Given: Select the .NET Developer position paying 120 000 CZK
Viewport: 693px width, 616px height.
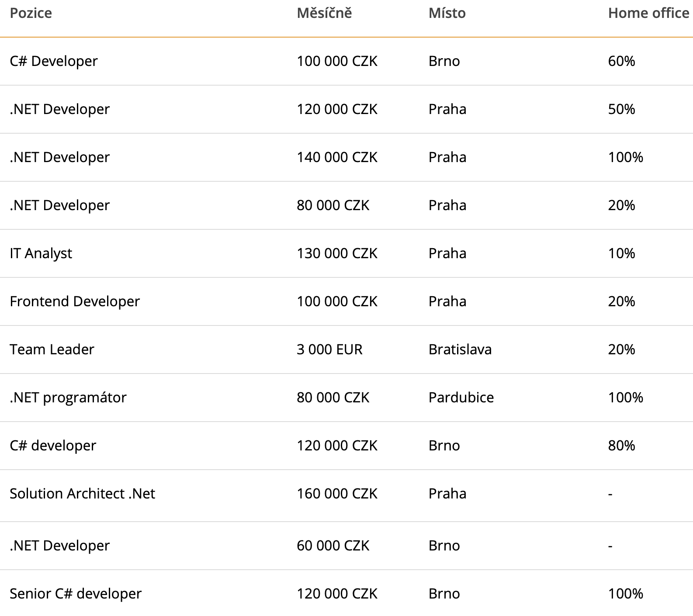Looking at the screenshot, I should (x=59, y=109).
